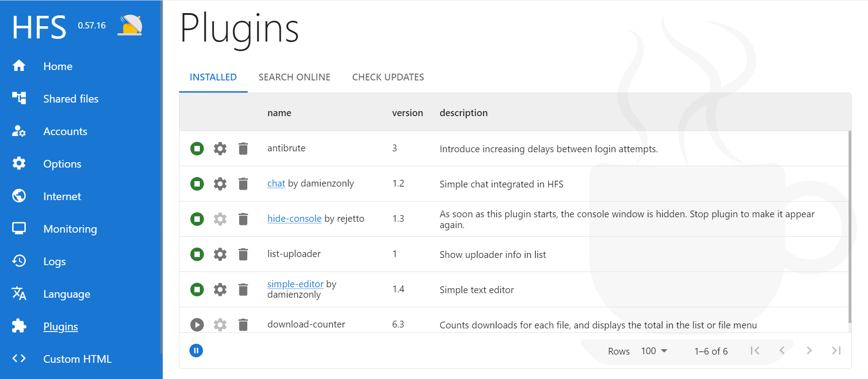Viewport: 868px width, 379px height.
Task: Start the download-counter plugin
Action: point(197,325)
